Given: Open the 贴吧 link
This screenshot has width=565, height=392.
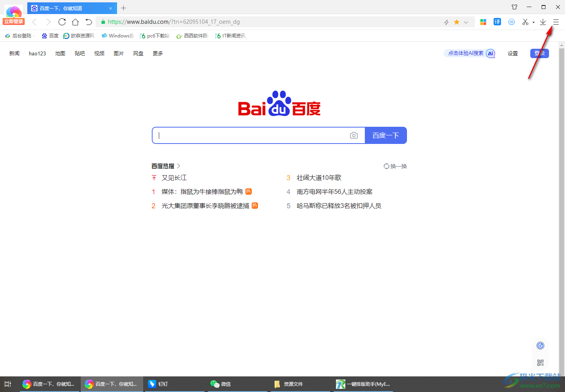Looking at the screenshot, I should [x=80, y=53].
